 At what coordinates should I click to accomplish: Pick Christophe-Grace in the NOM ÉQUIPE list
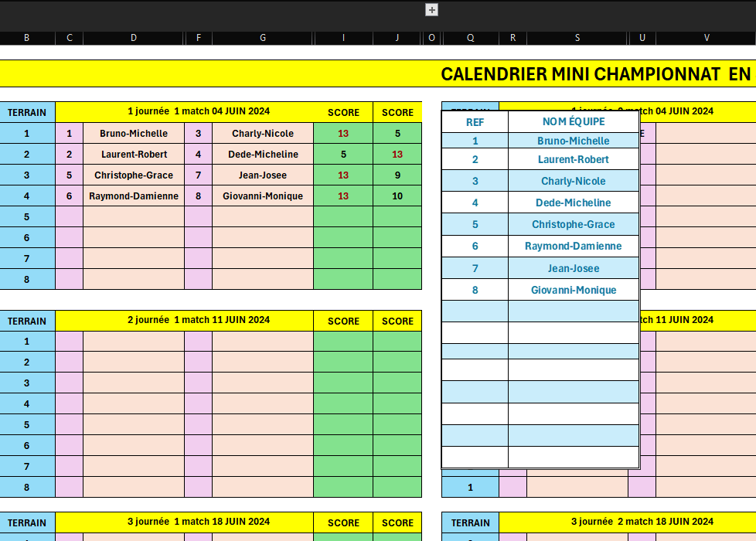pos(574,225)
